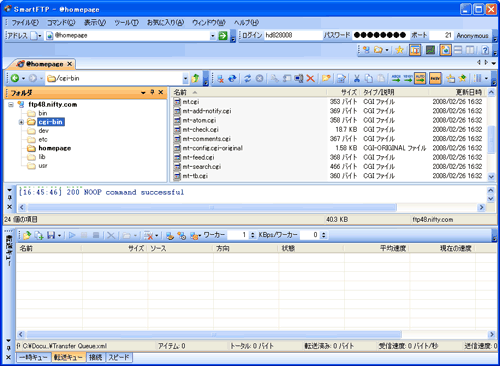Switch to the 一時キュー tab
500x366 pixels.
34,357
